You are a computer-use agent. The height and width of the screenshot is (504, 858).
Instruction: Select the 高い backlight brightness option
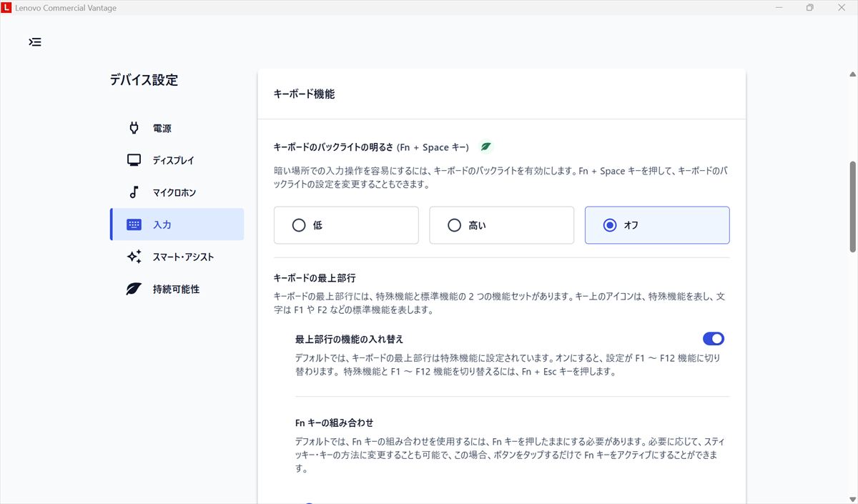point(501,225)
